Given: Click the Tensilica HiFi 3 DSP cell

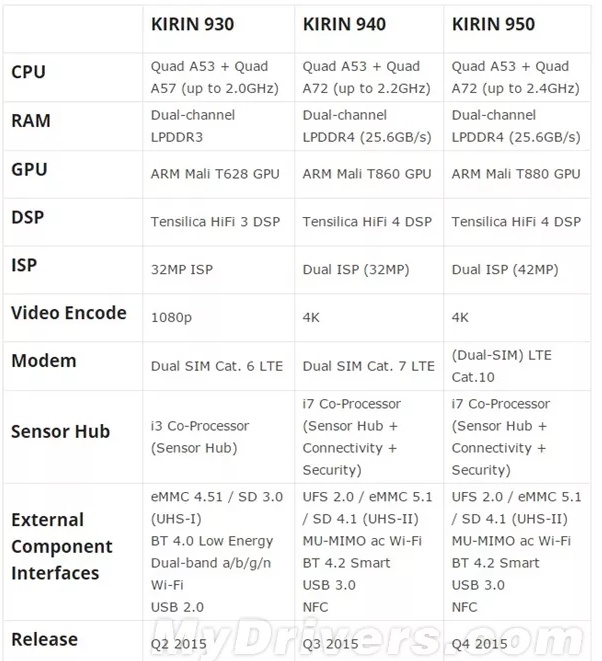Looking at the screenshot, I should [215, 222].
